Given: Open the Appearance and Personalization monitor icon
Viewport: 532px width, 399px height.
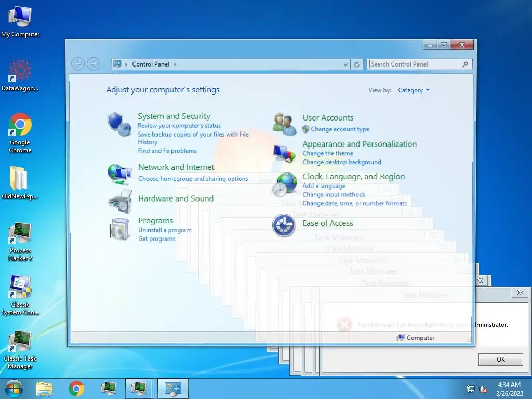Looking at the screenshot, I should [x=284, y=154].
